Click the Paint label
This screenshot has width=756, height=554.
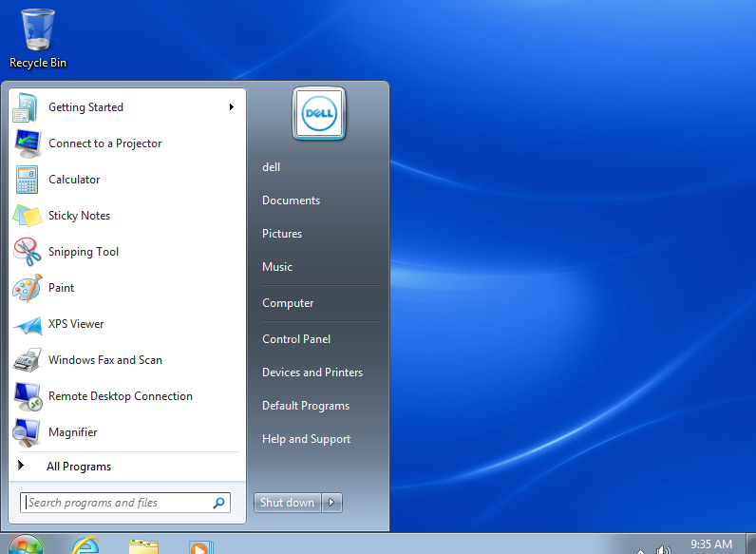point(61,288)
